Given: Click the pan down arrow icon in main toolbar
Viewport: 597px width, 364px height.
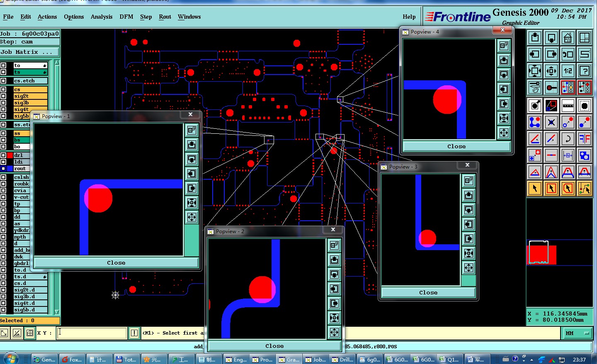Looking at the screenshot, I should coord(551,38).
